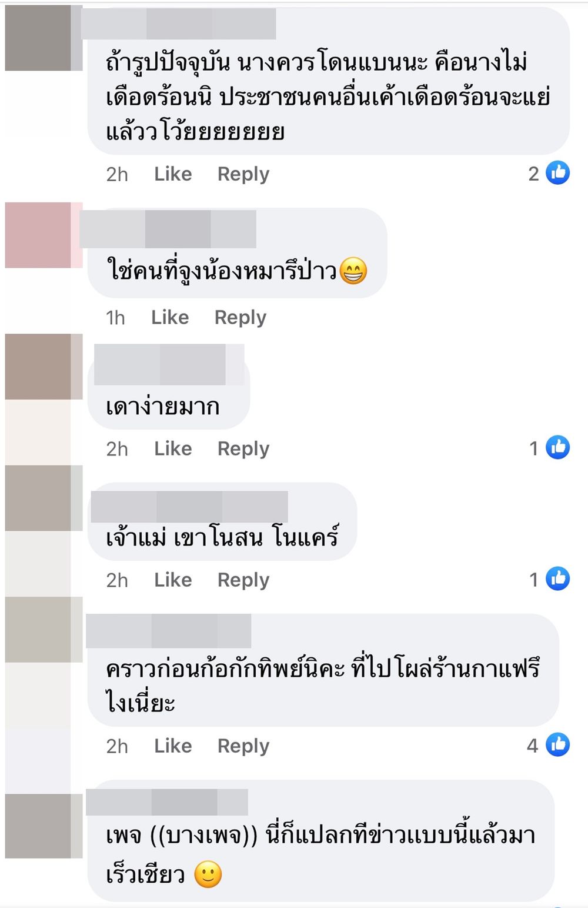Click the like reaction icon showing 2 likes
Viewport: 588px width, 908px height.
pyautogui.click(x=557, y=172)
